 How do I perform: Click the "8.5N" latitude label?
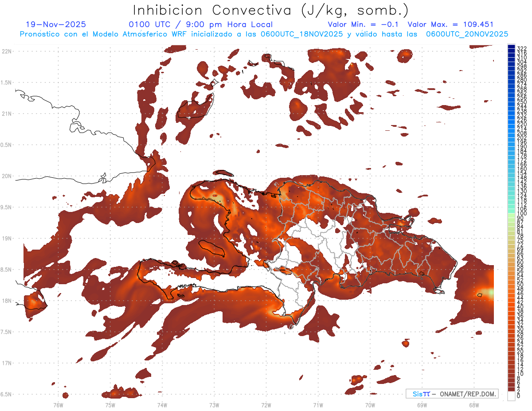pyautogui.click(x=7, y=270)
